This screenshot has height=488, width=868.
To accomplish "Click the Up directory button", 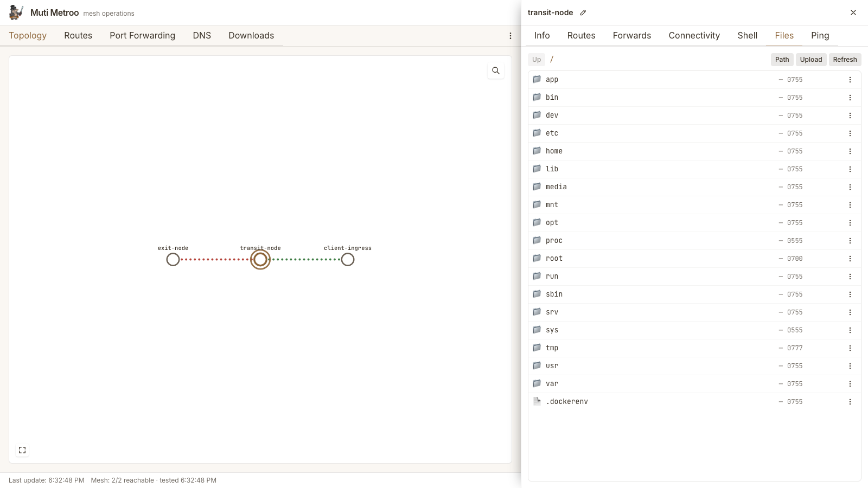I will (537, 60).
